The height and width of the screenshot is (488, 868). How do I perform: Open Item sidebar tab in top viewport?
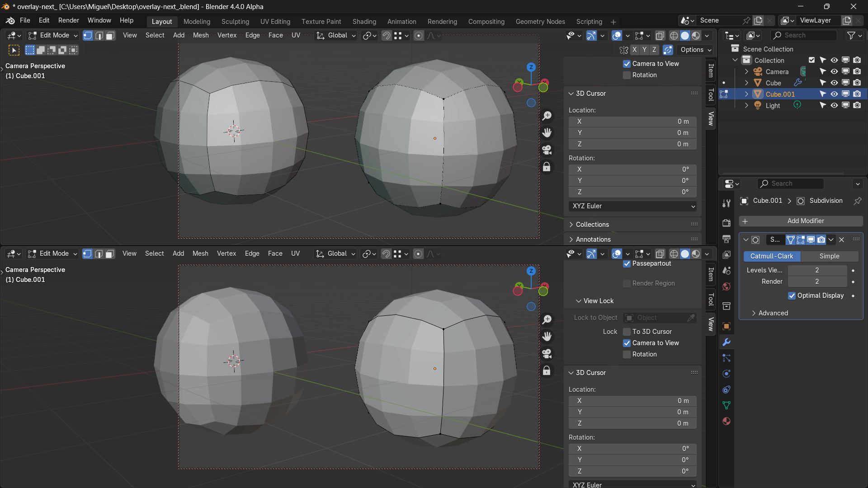[x=711, y=70]
